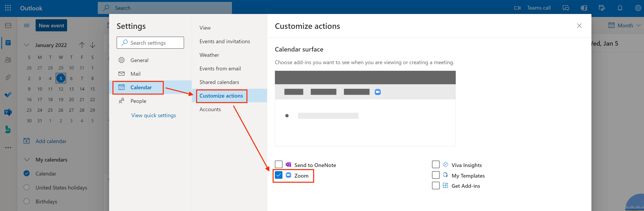This screenshot has height=211, width=644.
Task: Open Events and invitations settings
Action: tap(225, 42)
